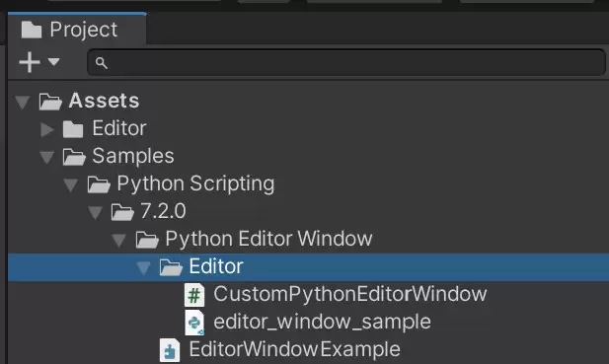This screenshot has height=364, width=609.
Task: Select CustomPythonEditorWindow script name
Action: (x=350, y=294)
